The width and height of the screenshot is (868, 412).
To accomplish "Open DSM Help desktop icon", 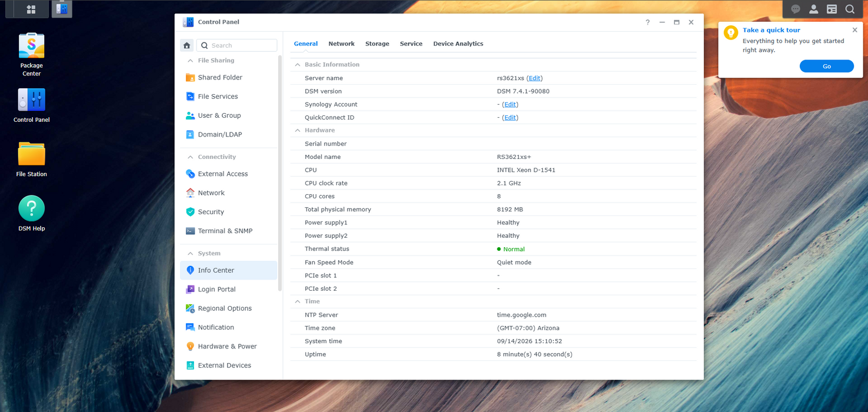I will (x=32, y=213).
